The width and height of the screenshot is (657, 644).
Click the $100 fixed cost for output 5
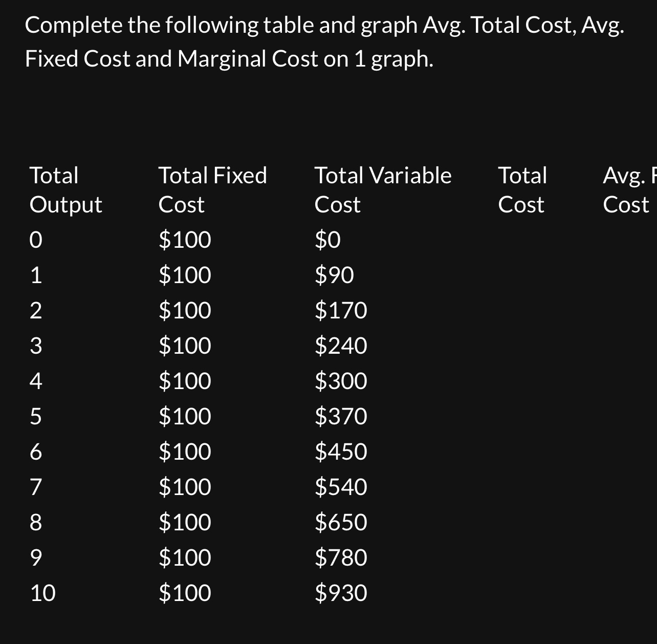(185, 416)
